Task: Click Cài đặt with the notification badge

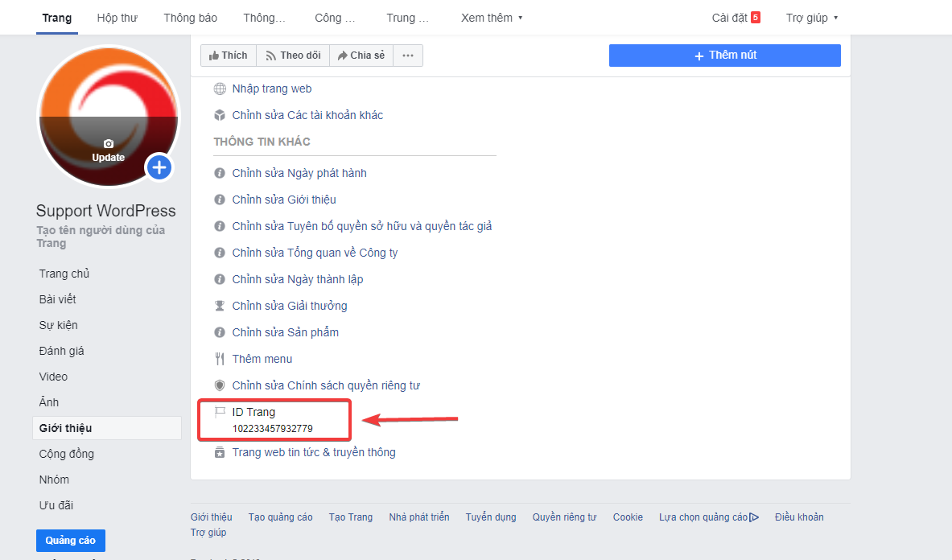Action: [736, 18]
